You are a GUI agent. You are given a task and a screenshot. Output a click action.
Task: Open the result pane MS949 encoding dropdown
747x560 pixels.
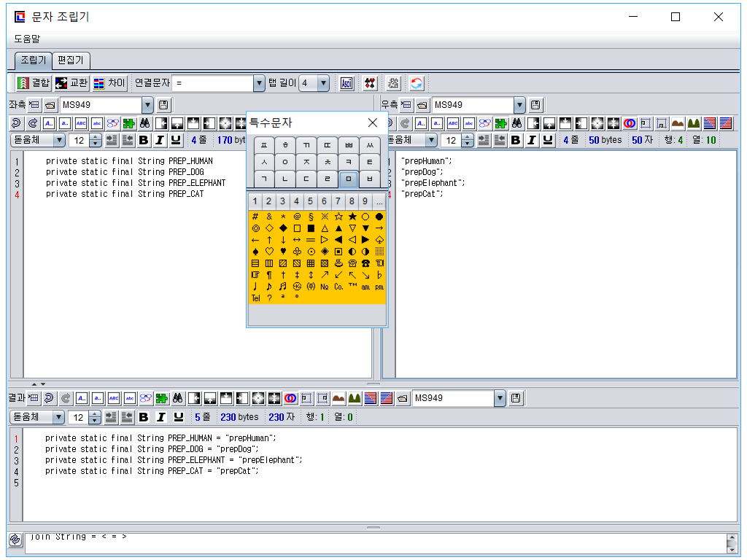[x=499, y=398]
